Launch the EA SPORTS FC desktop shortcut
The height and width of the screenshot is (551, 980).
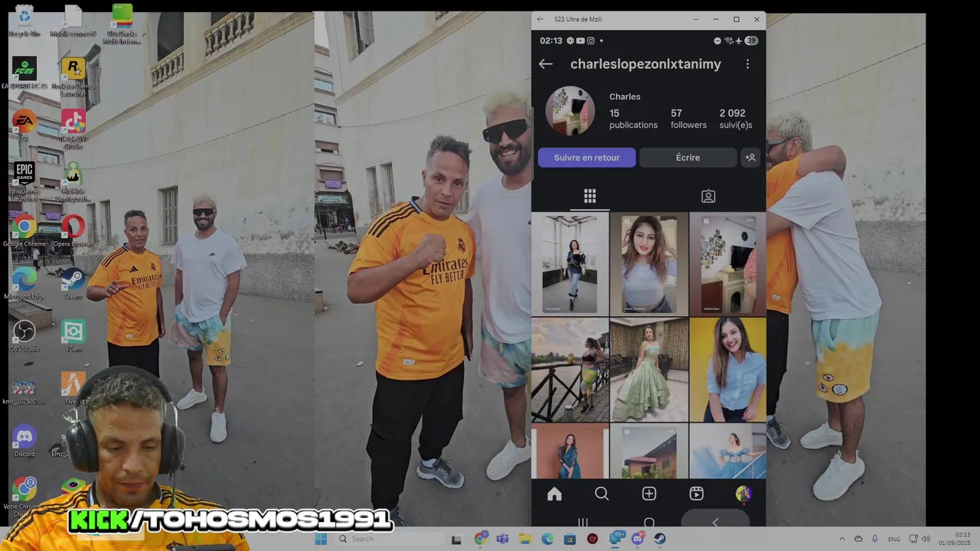[x=24, y=73]
